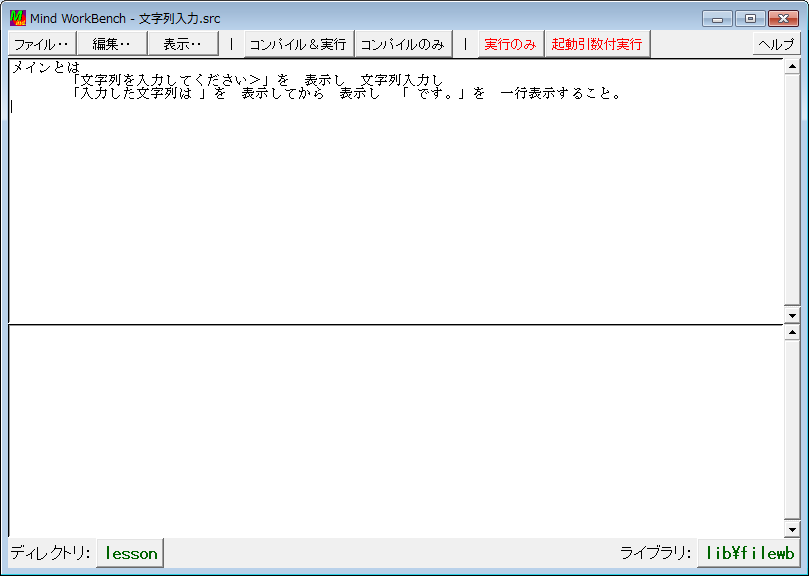Close the Mind WorkBench window
This screenshot has height=576, width=809.
[x=783, y=19]
